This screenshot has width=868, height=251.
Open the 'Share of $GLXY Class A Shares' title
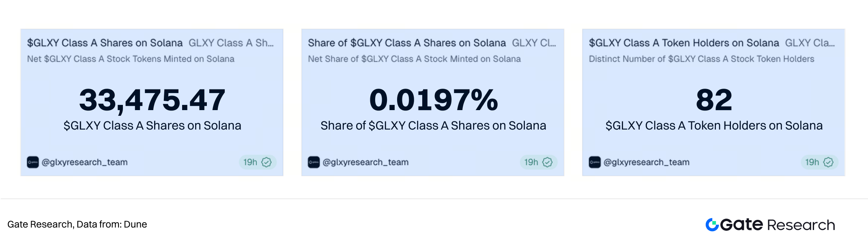407,43
